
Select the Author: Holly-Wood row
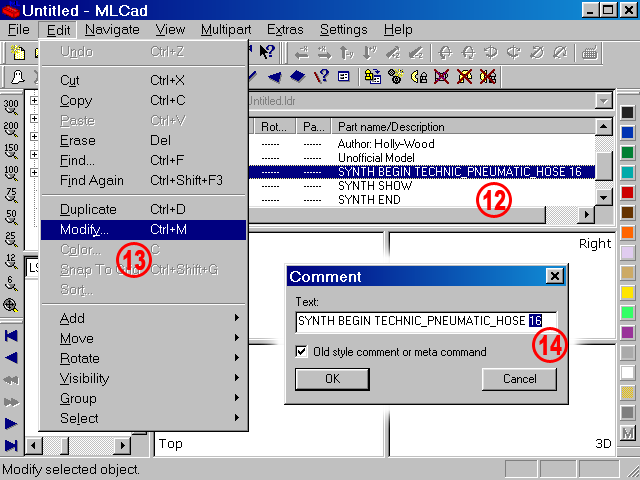[x=421, y=144]
